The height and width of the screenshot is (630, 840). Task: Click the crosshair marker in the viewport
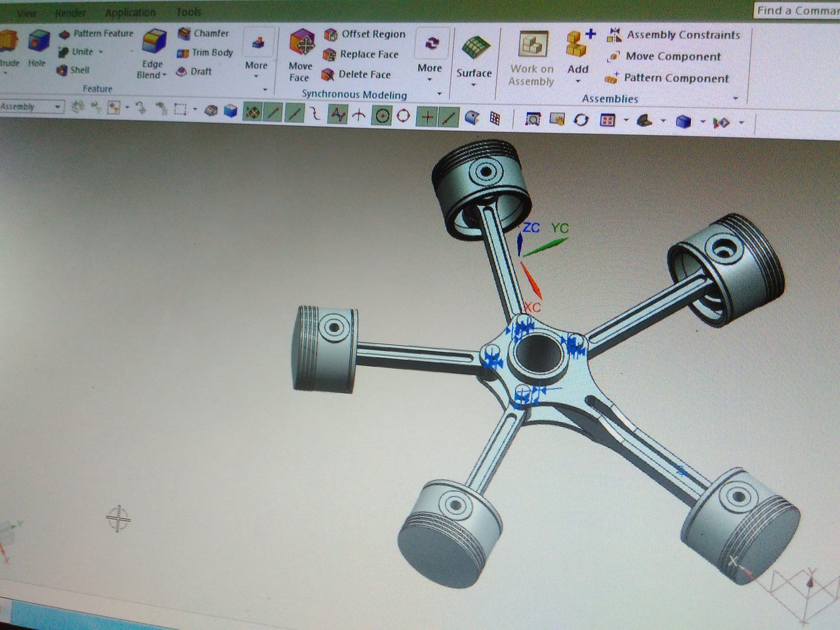[118, 519]
